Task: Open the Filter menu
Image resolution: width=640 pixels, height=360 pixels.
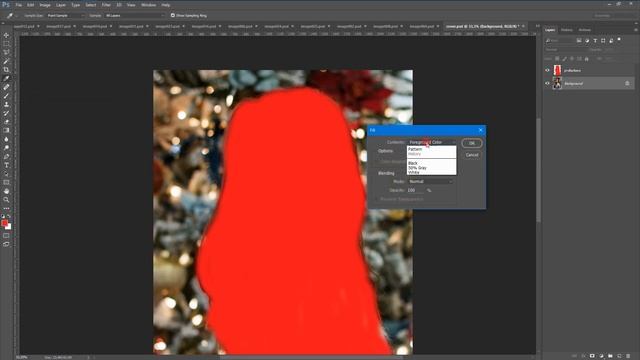Action: 106,5
